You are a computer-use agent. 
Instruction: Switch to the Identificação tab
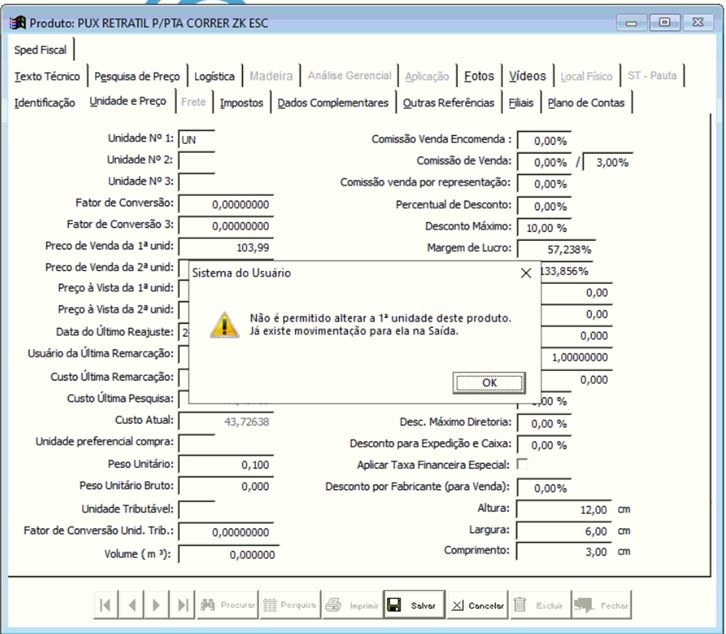click(44, 103)
